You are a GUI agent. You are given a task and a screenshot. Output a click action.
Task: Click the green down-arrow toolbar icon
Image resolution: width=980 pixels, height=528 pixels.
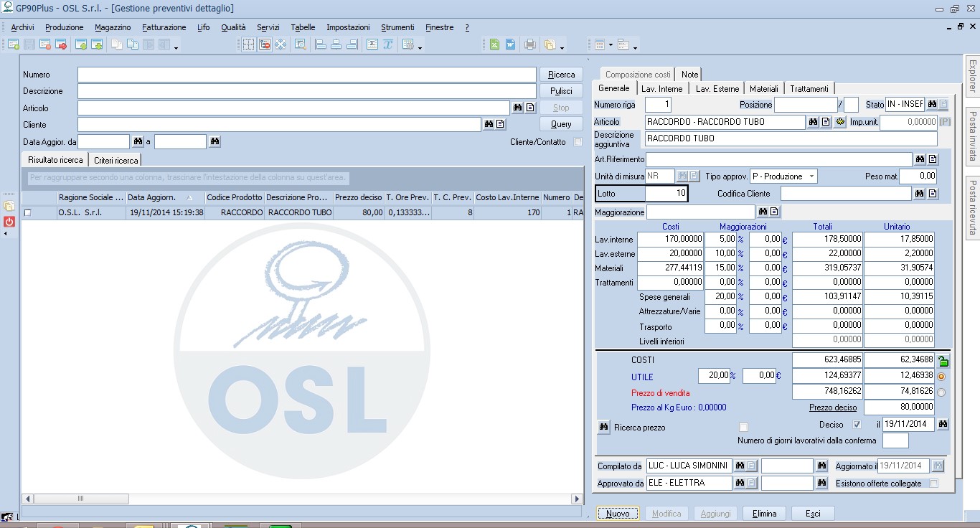tap(97, 44)
